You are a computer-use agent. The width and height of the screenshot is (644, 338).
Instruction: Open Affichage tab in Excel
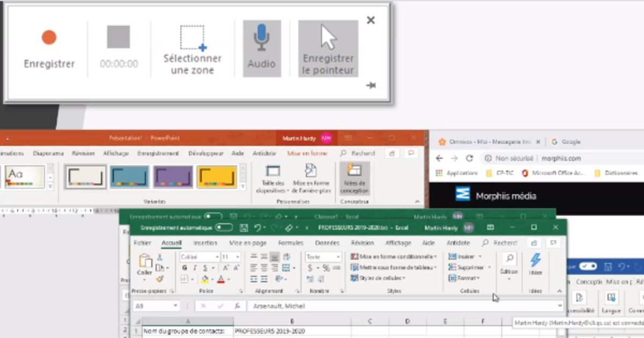tap(398, 243)
